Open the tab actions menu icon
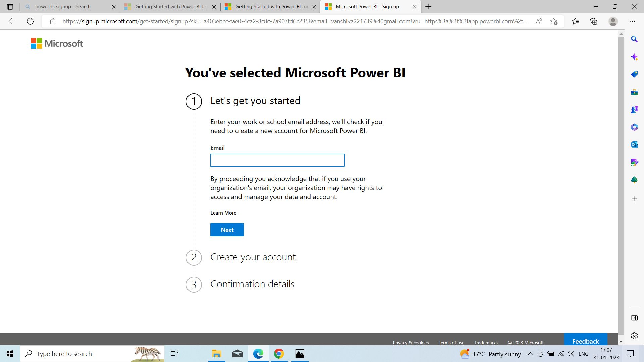The image size is (644, 362). point(10,7)
